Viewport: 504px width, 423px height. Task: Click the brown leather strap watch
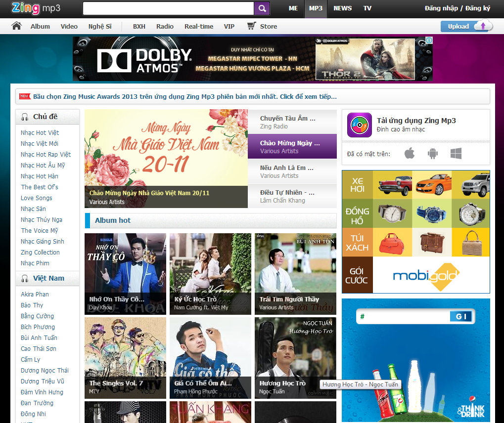point(392,213)
